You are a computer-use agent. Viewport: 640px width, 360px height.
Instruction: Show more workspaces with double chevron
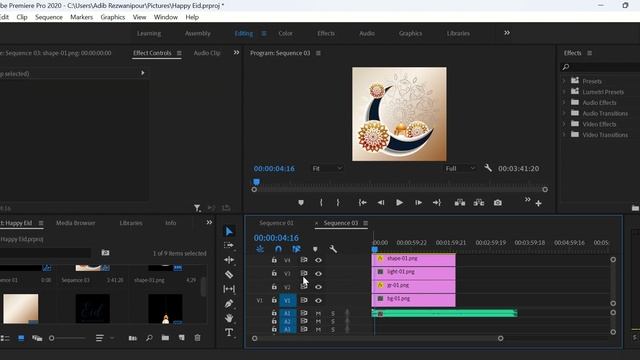[x=507, y=33]
